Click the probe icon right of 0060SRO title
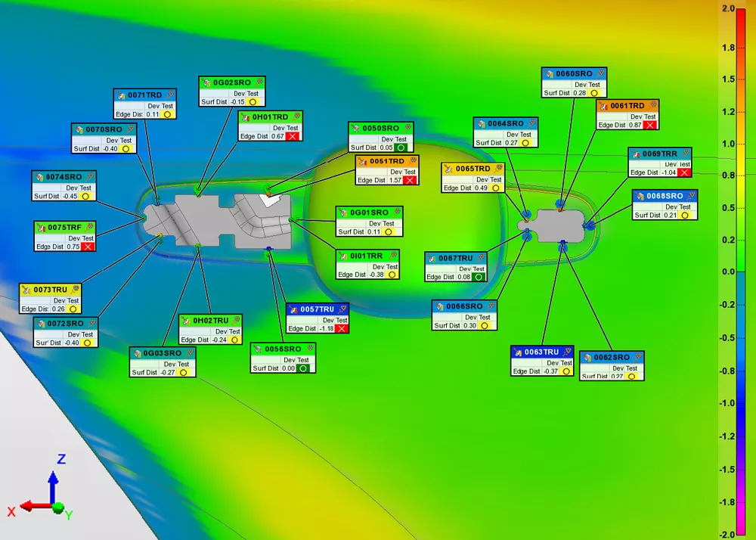Screen dimensions: 756x540 (x=600, y=74)
